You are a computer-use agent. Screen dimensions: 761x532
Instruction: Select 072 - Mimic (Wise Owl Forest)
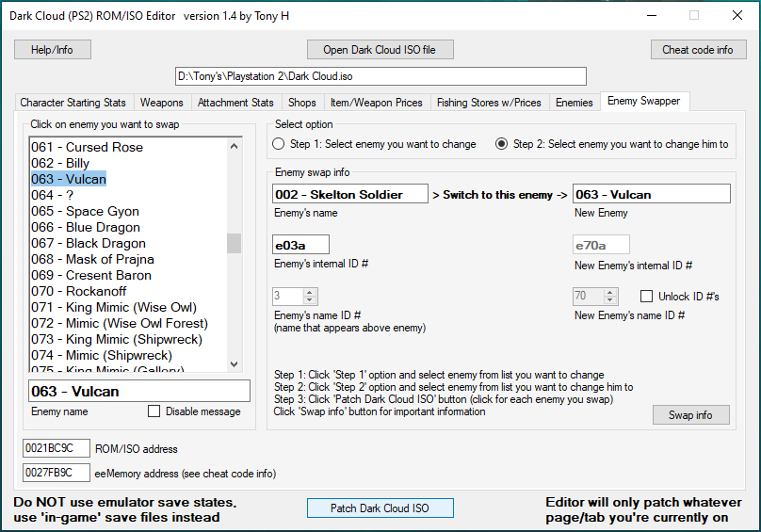(128, 323)
